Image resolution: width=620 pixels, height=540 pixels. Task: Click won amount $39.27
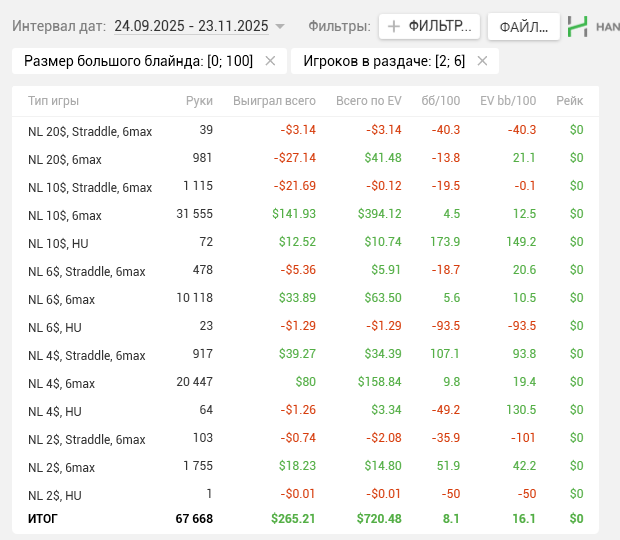pos(297,354)
